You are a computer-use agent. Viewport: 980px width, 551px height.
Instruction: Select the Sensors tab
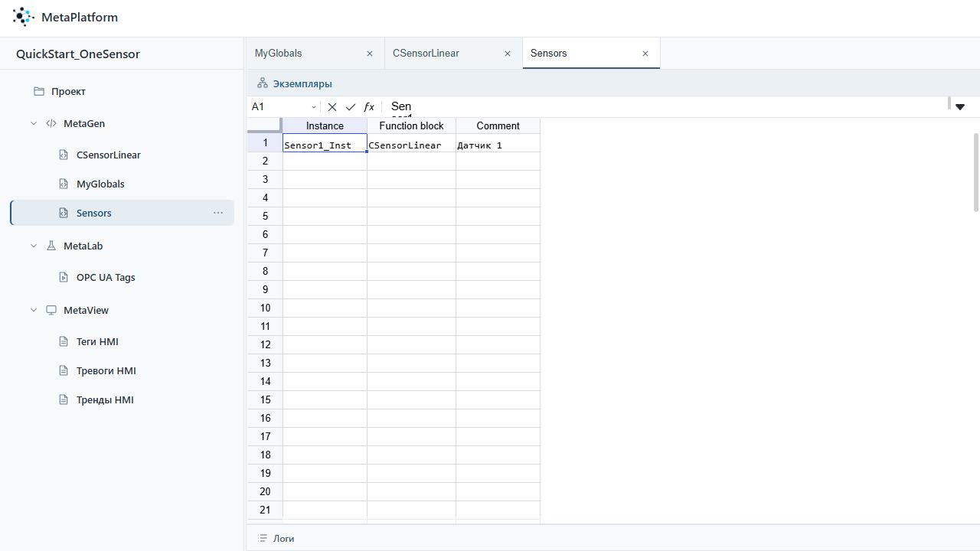591,54
